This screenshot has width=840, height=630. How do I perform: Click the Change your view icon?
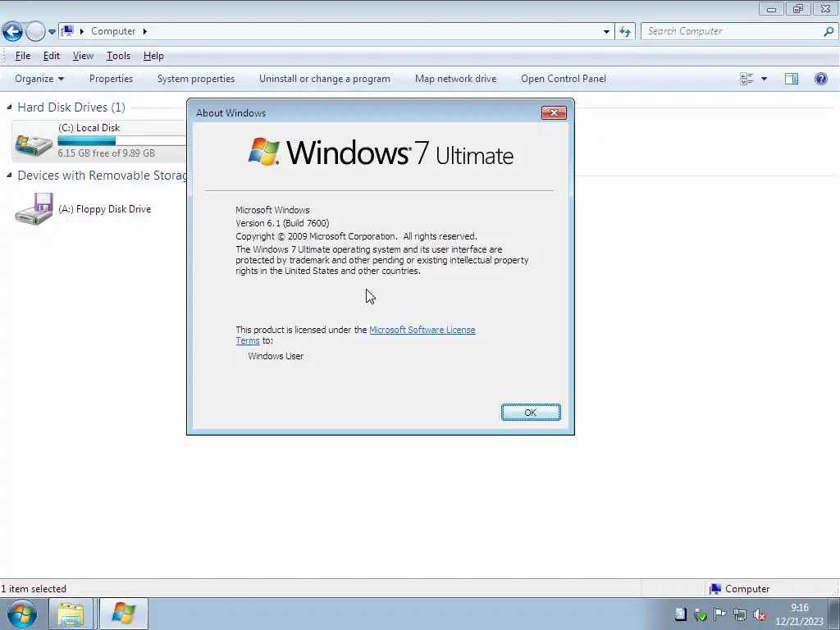[x=746, y=79]
